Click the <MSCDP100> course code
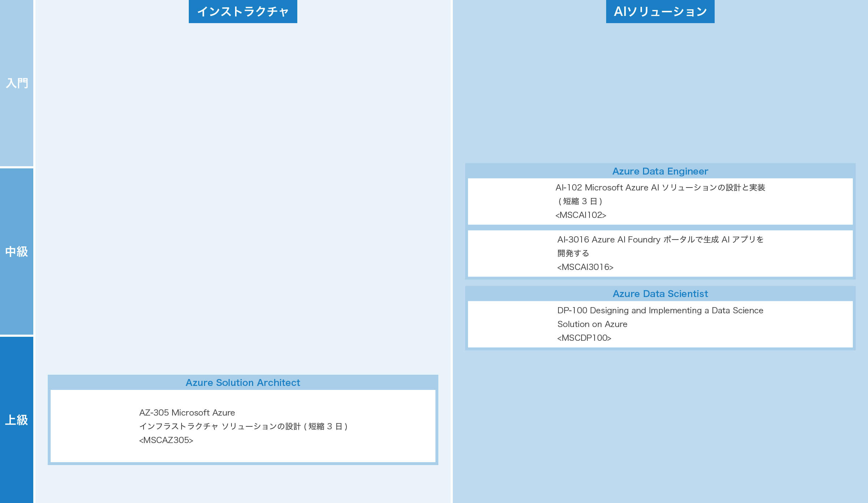This screenshot has height=503, width=868. click(584, 338)
